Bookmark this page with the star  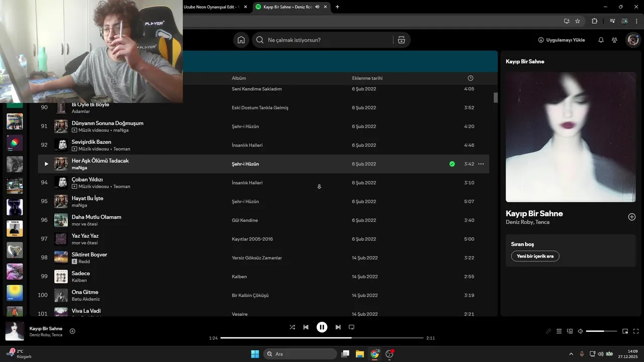pyautogui.click(x=578, y=21)
